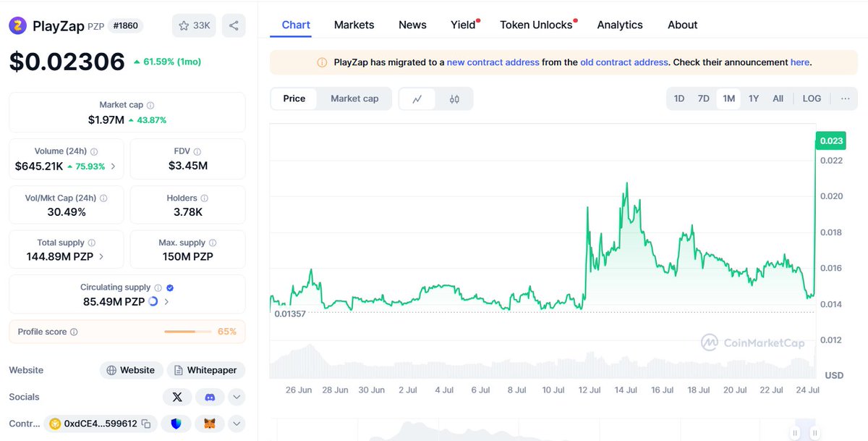This screenshot has width=868, height=441.
Task: Open the Chart tab
Action: pos(296,25)
